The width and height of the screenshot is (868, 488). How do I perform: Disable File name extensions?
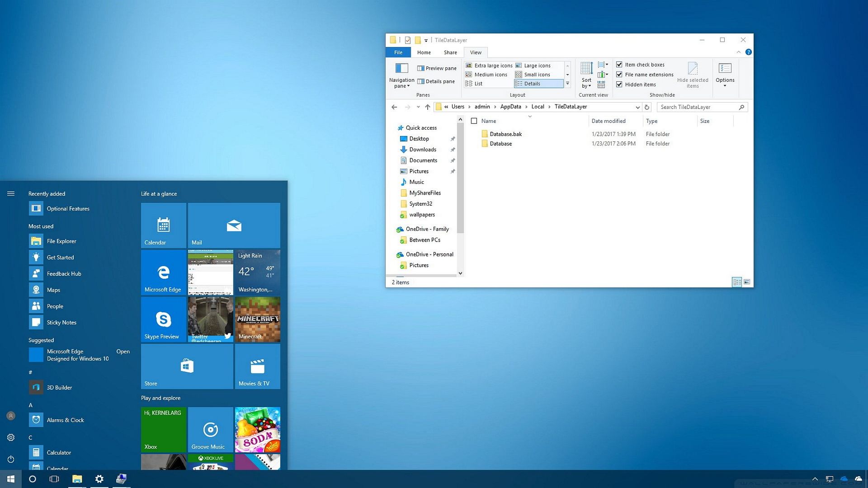tap(619, 75)
